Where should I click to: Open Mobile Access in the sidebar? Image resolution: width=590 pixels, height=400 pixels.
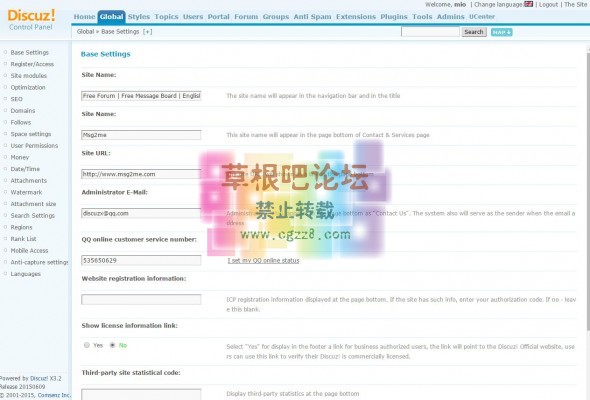29,251
